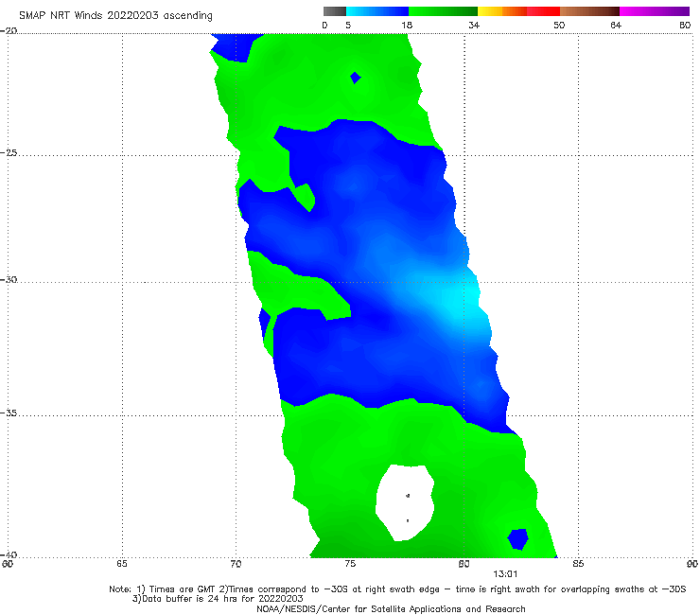Viewport: 700px width, 615px height.
Task: Click the latitude label '-25'
Action: coord(9,152)
